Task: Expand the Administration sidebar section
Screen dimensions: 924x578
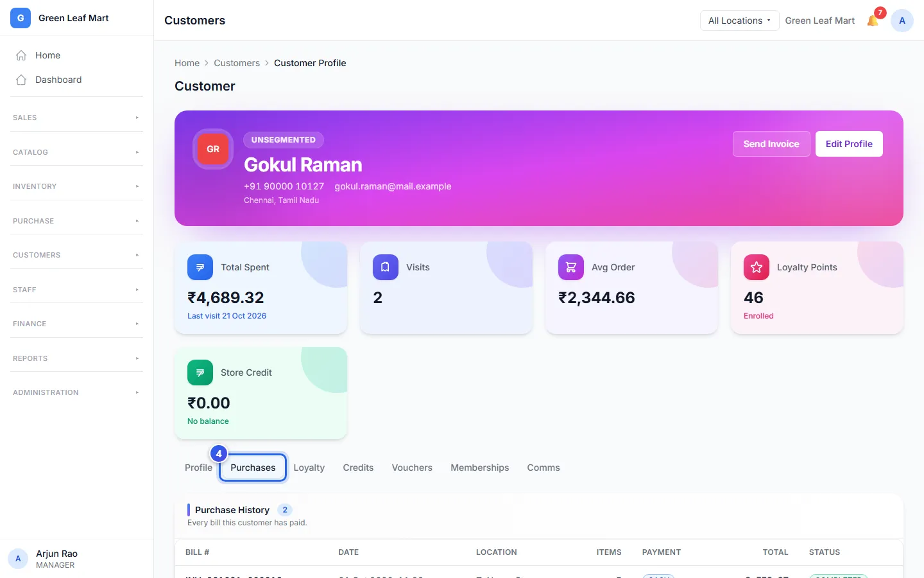Action: [x=76, y=392]
